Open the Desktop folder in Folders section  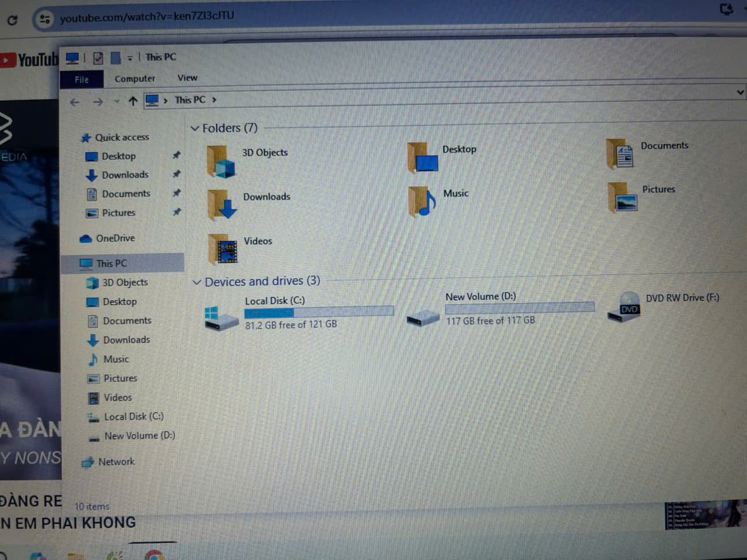(x=423, y=157)
